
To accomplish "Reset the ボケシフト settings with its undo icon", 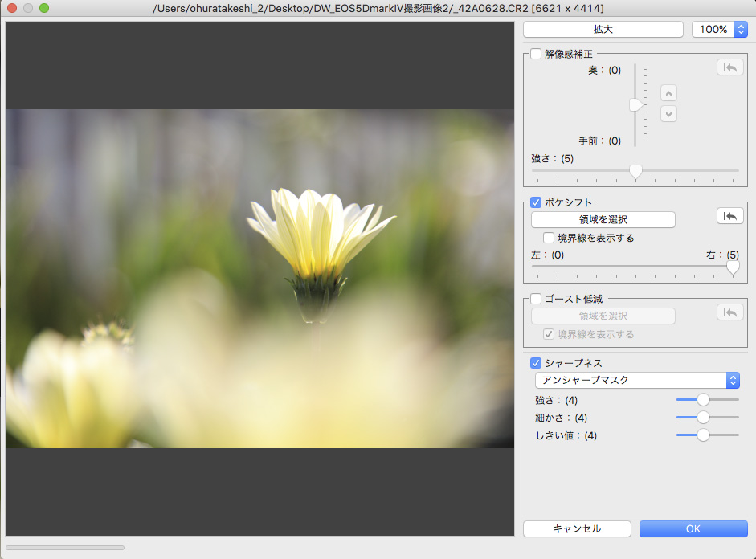I will point(730,216).
